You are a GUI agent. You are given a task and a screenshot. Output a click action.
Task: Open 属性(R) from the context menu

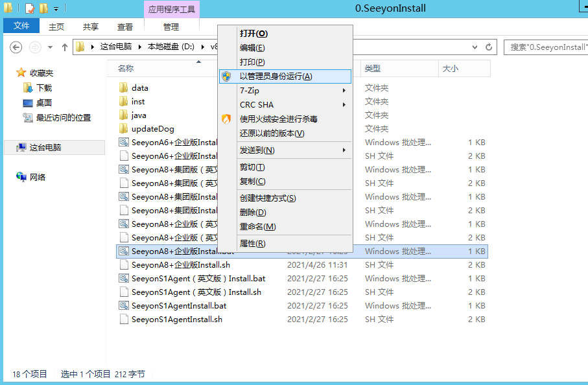pos(285,243)
